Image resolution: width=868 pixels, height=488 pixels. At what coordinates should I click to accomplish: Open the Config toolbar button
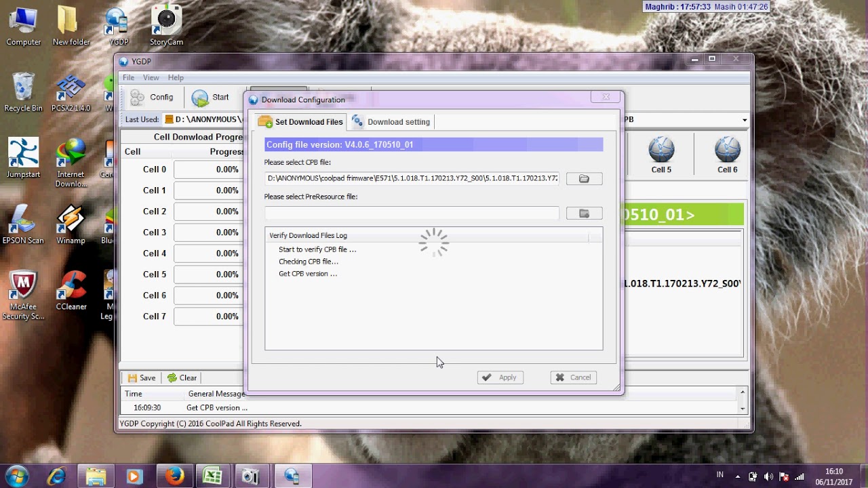(152, 97)
